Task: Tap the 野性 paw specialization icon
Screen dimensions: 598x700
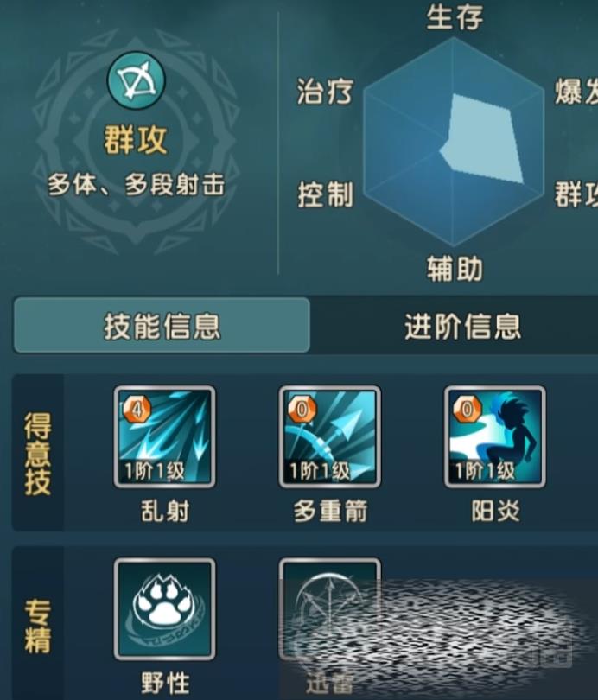Action: coord(165,609)
